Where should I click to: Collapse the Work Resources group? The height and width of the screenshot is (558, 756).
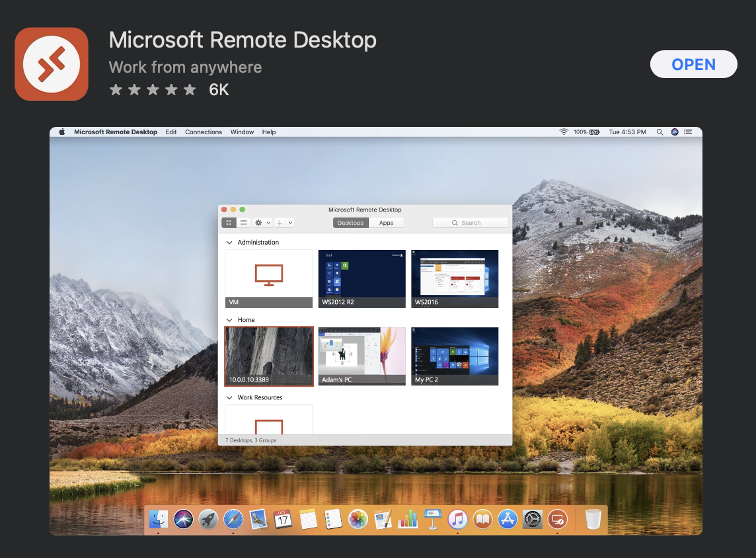point(229,397)
